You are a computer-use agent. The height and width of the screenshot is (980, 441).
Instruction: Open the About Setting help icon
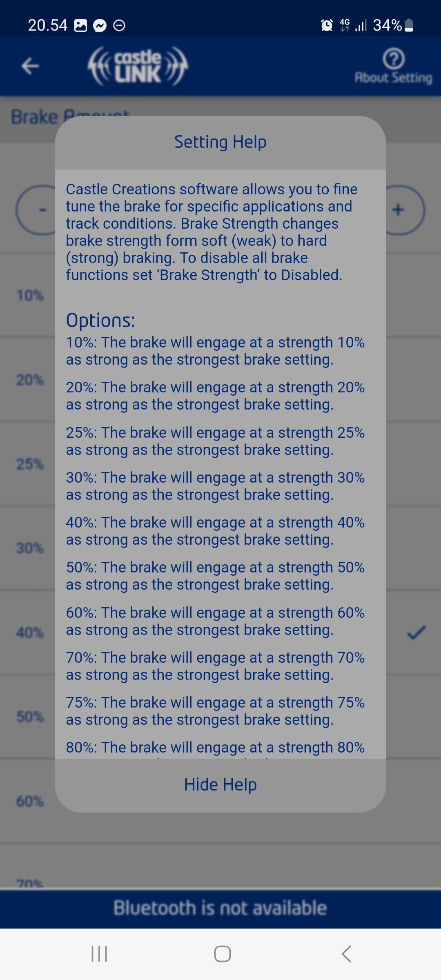click(393, 66)
